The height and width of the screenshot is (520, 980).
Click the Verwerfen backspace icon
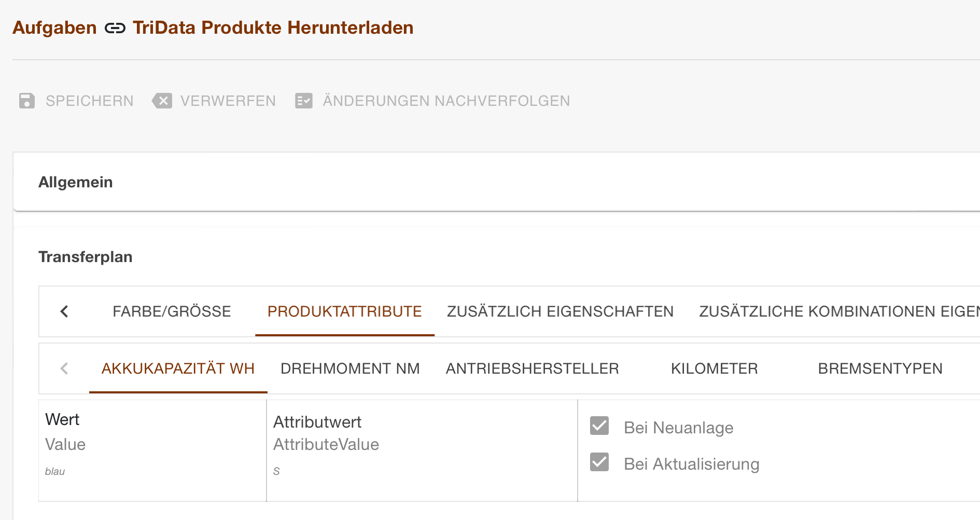tap(162, 101)
